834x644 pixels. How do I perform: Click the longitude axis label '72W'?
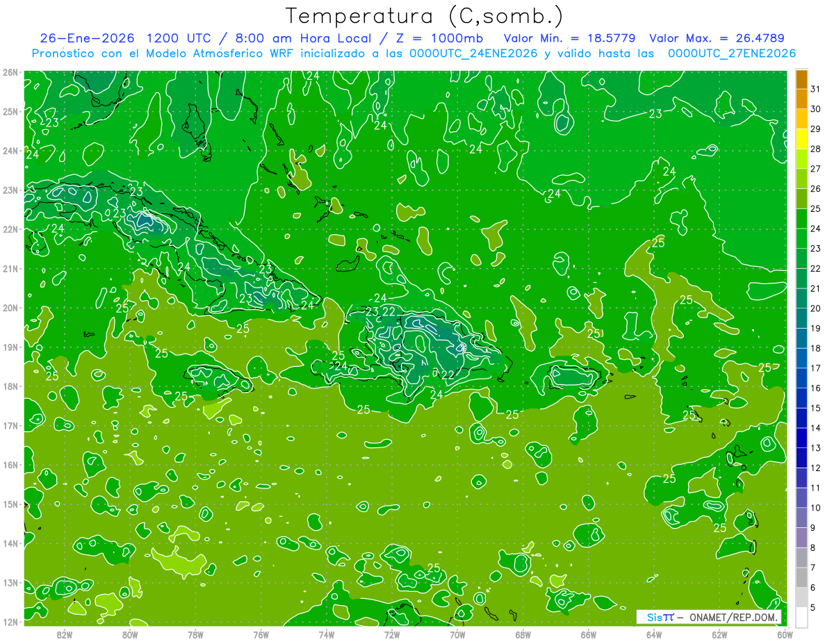(392, 635)
